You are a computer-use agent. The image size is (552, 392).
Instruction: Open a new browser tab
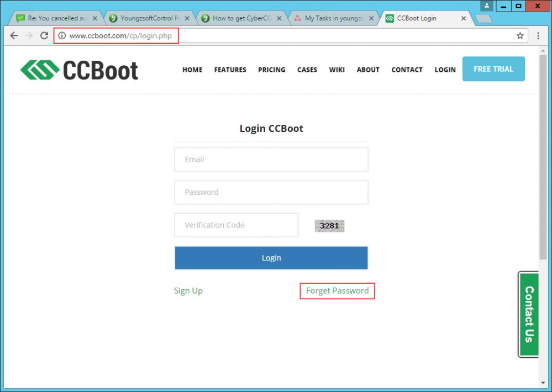click(x=483, y=18)
